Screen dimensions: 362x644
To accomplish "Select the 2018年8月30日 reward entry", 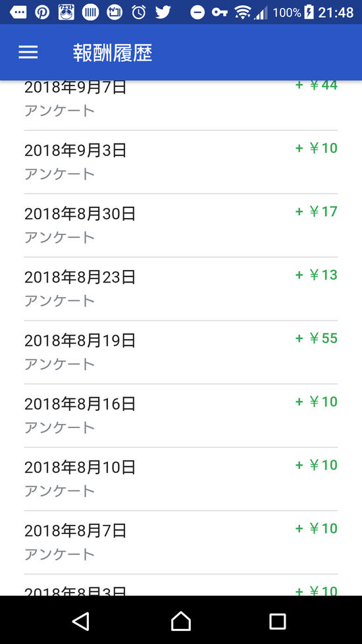I will pos(181,225).
